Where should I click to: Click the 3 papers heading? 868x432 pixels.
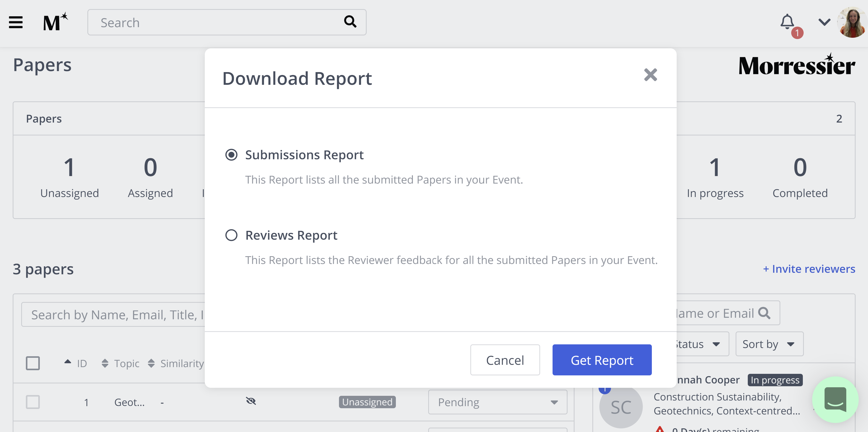(x=43, y=269)
